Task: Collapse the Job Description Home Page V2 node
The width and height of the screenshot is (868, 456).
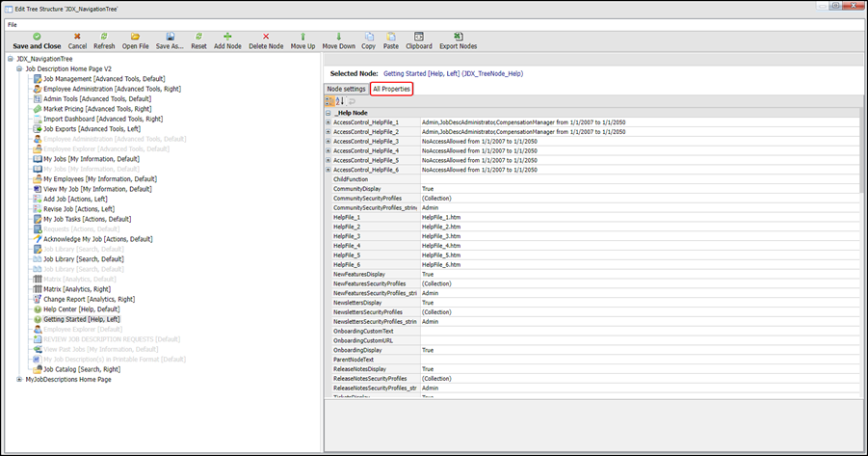Action: [18, 69]
